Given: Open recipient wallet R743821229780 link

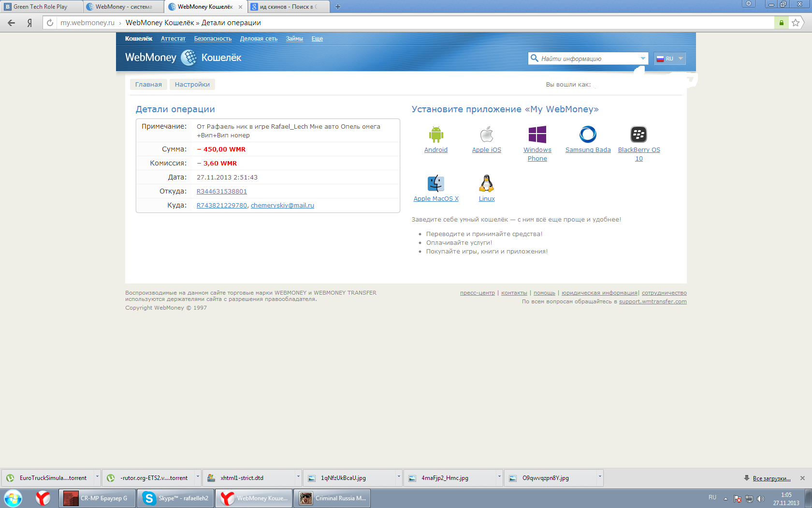Looking at the screenshot, I should tap(222, 206).
